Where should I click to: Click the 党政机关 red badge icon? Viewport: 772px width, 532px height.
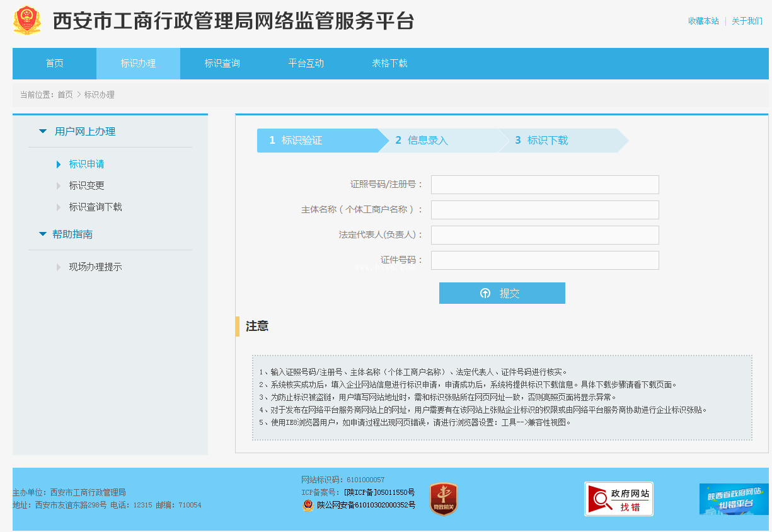pos(444,499)
